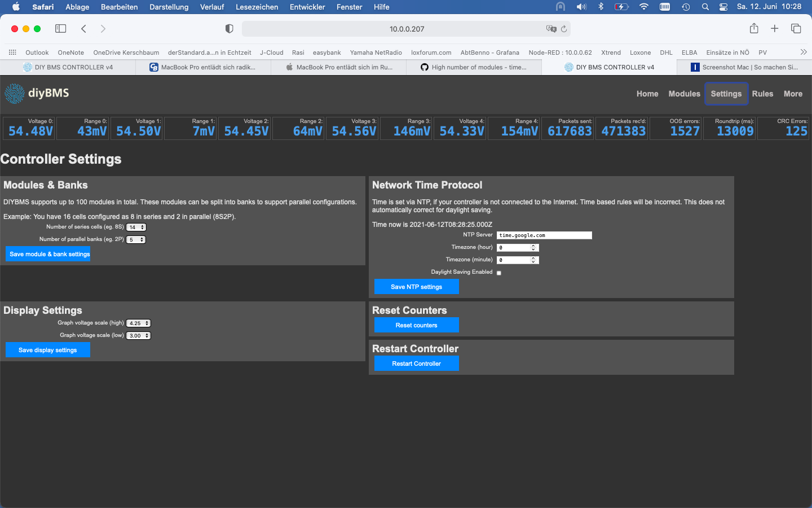Screen dimensions: 812x508
Task: Click Save display settings button
Action: tap(48, 350)
